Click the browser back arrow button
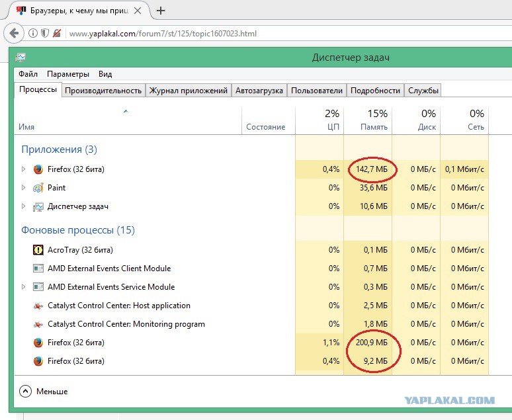Screen dimensions: 512x420 tap(14, 33)
